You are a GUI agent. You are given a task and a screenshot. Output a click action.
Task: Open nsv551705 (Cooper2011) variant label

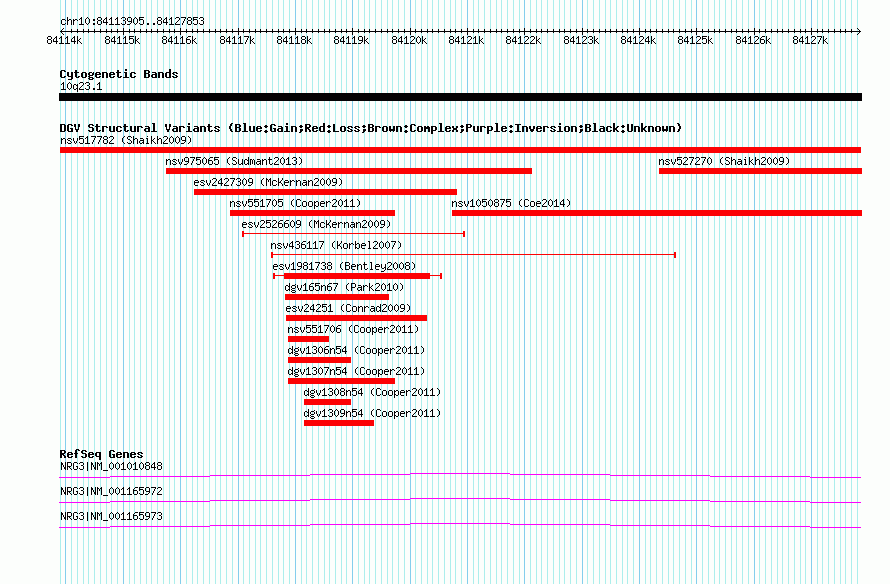click(295, 203)
